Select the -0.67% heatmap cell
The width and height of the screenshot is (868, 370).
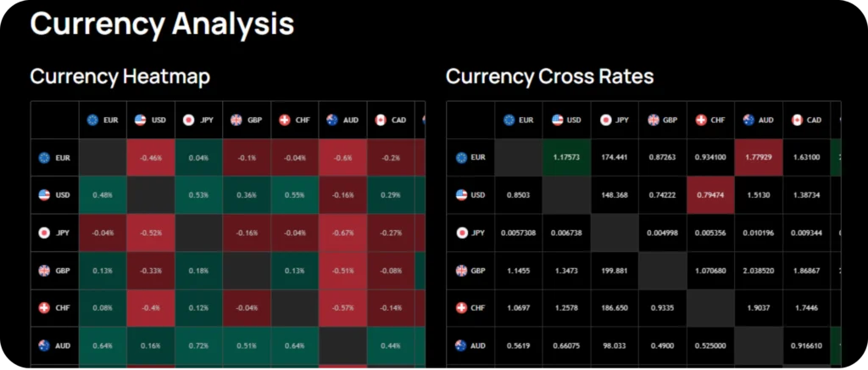point(343,233)
